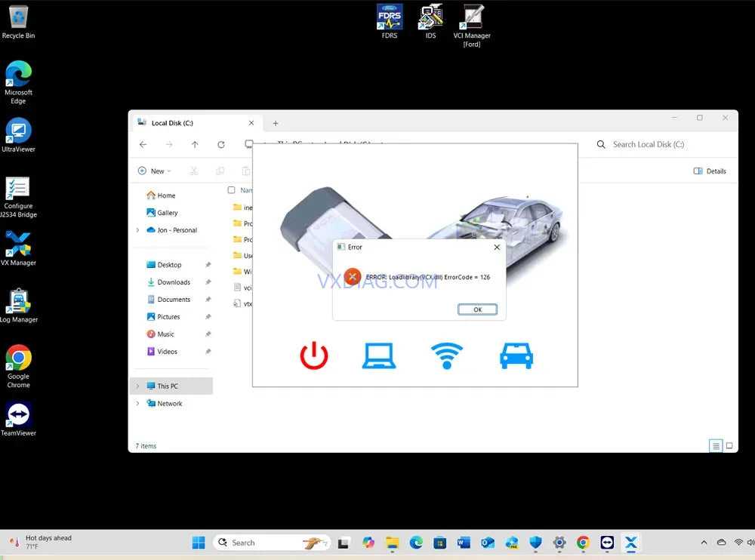Open Word from taskbar
The image size is (755, 560).
tap(464, 543)
